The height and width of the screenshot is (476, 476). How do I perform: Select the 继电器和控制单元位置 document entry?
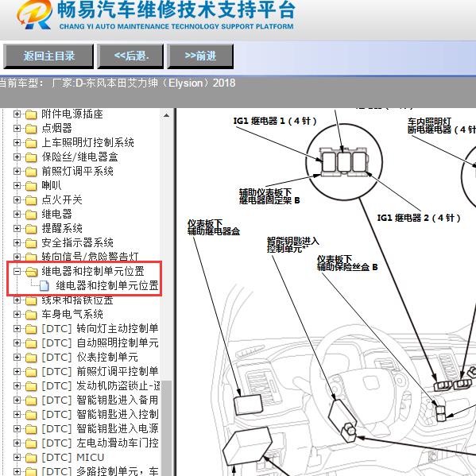[107, 285]
